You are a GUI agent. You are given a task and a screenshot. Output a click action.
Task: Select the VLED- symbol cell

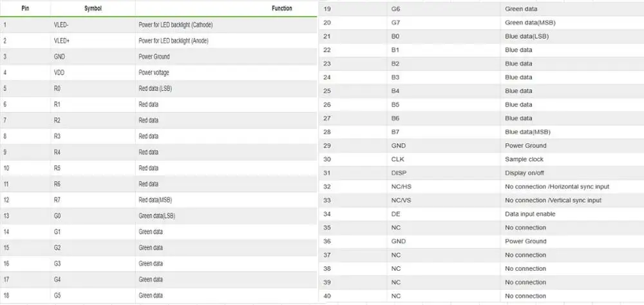tap(63, 25)
